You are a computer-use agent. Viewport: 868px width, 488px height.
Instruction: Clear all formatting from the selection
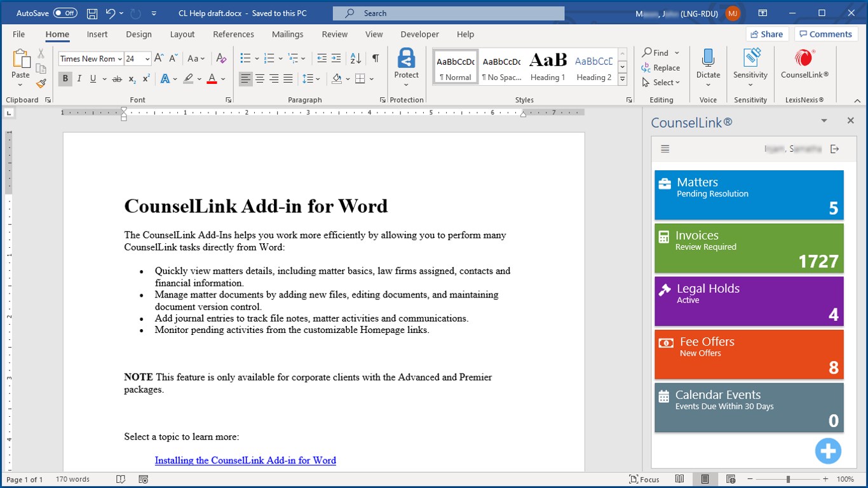click(221, 58)
